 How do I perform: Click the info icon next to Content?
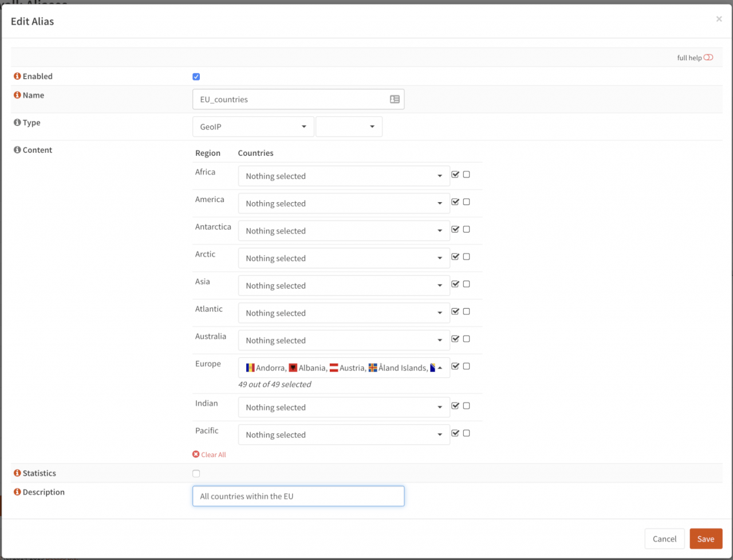point(17,150)
